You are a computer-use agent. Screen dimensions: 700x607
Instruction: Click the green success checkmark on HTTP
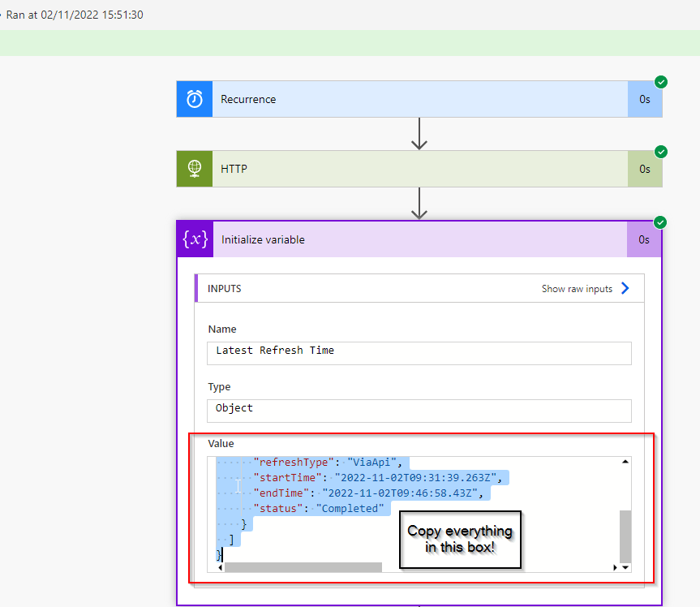coord(661,152)
